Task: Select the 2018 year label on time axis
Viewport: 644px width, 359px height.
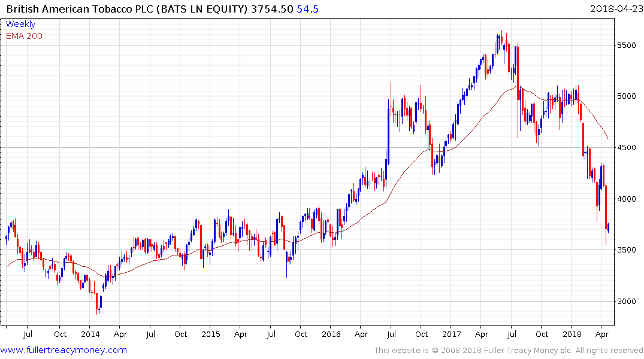Action: coord(572,334)
